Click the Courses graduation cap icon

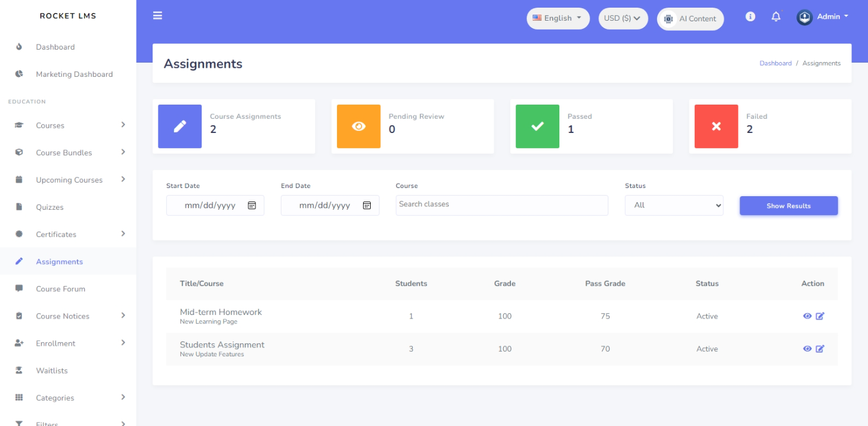pos(19,125)
